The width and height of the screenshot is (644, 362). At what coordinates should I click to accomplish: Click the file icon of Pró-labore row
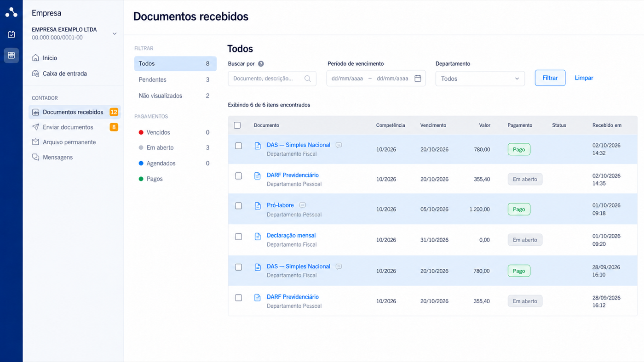pos(258,206)
